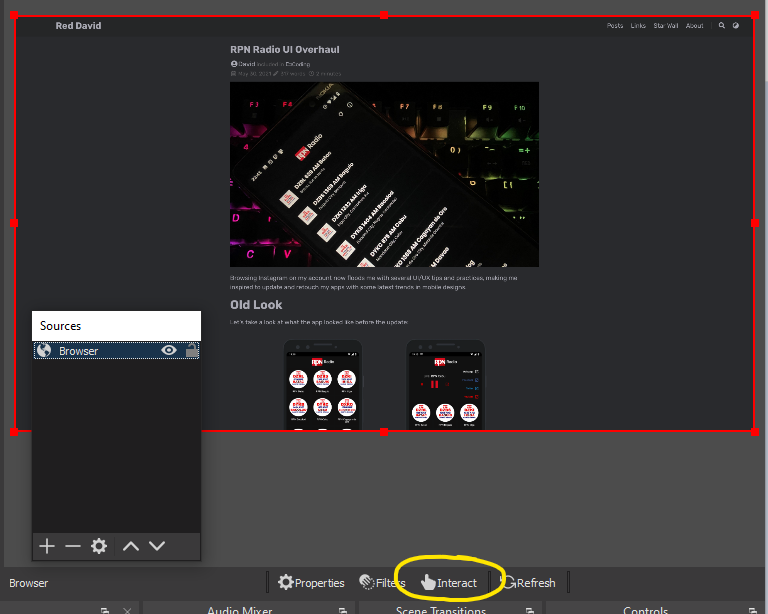Refresh the browser source

tap(528, 583)
